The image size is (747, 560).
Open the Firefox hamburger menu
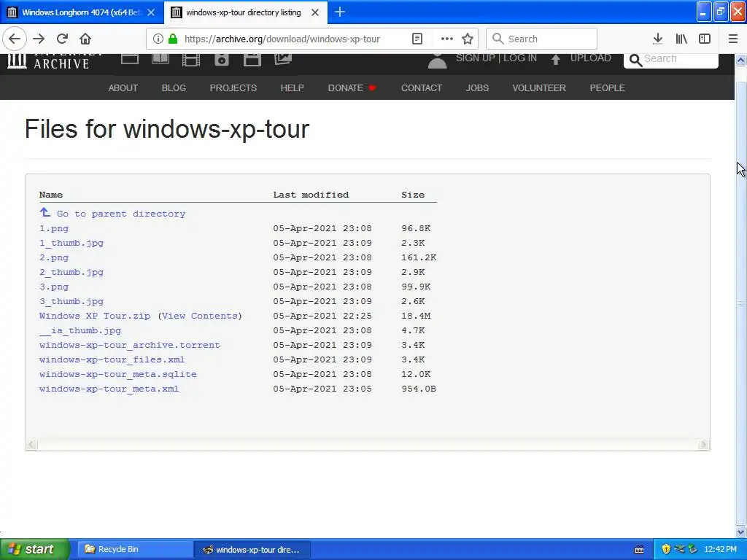coord(733,39)
